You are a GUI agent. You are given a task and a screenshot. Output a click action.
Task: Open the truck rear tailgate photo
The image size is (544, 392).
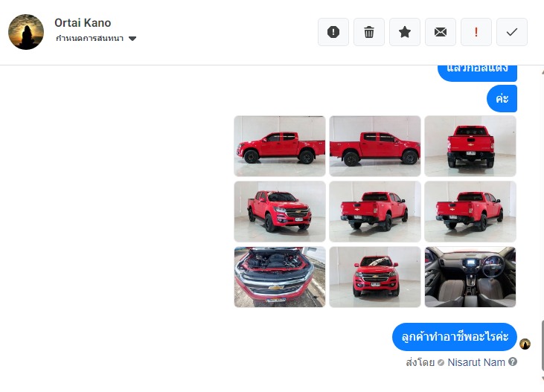coord(470,146)
